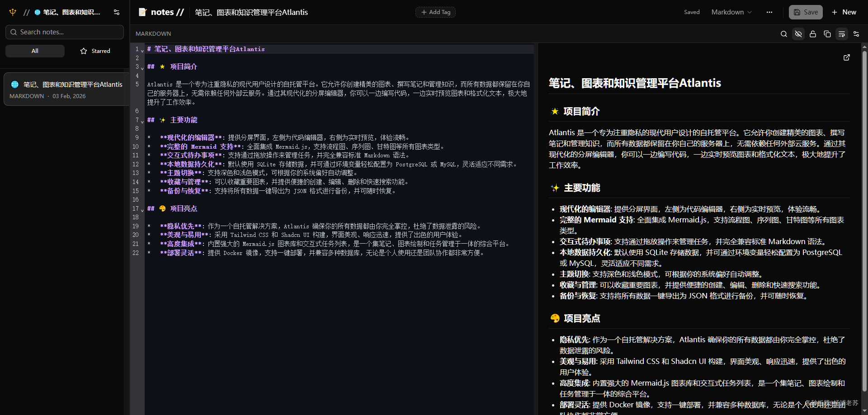Click the preview scrollbar down arrow
Image resolution: width=868 pixels, height=415 pixels.
(864, 411)
